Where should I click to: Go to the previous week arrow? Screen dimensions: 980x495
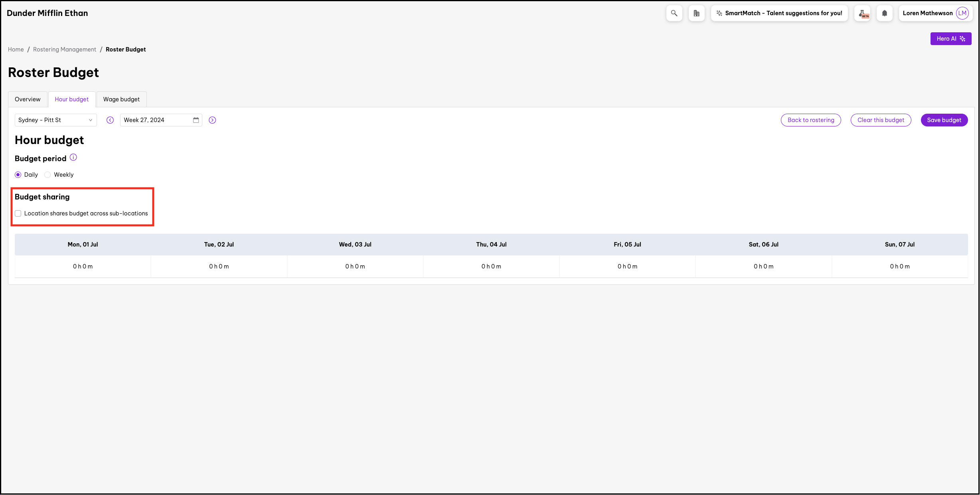coord(110,120)
